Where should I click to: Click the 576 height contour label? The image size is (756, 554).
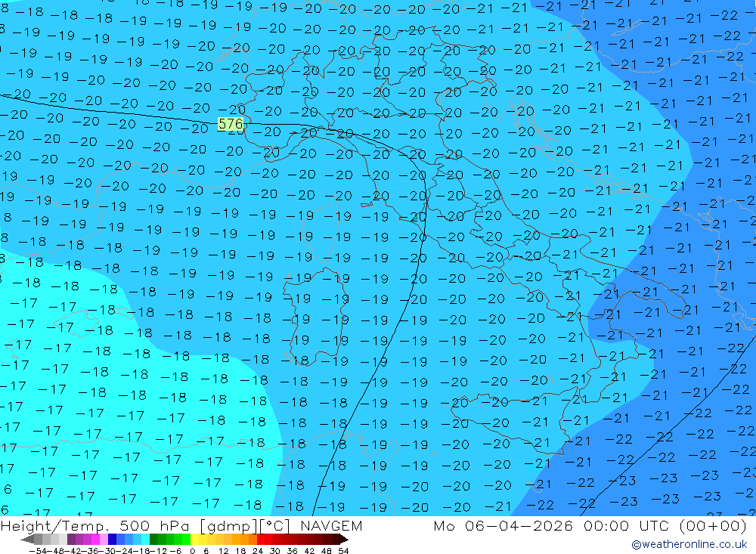point(231,124)
